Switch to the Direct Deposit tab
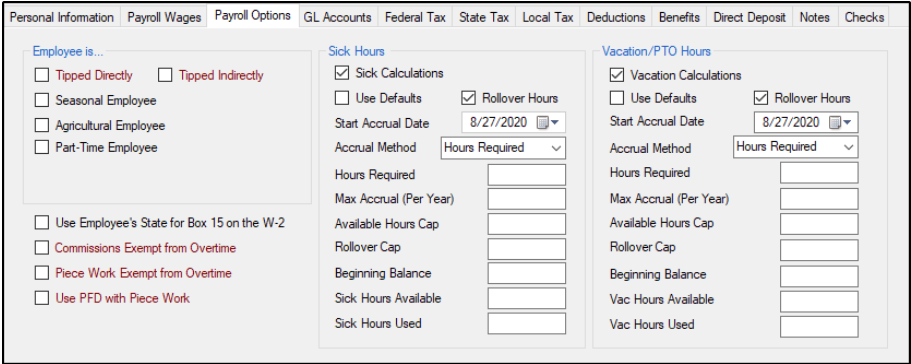 tap(749, 17)
